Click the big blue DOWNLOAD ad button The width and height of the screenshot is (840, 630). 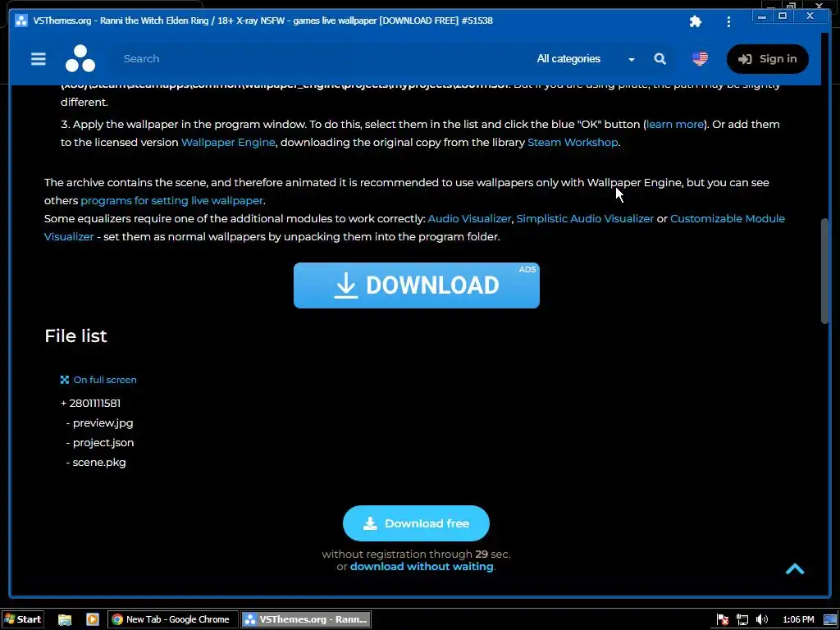[416, 285]
